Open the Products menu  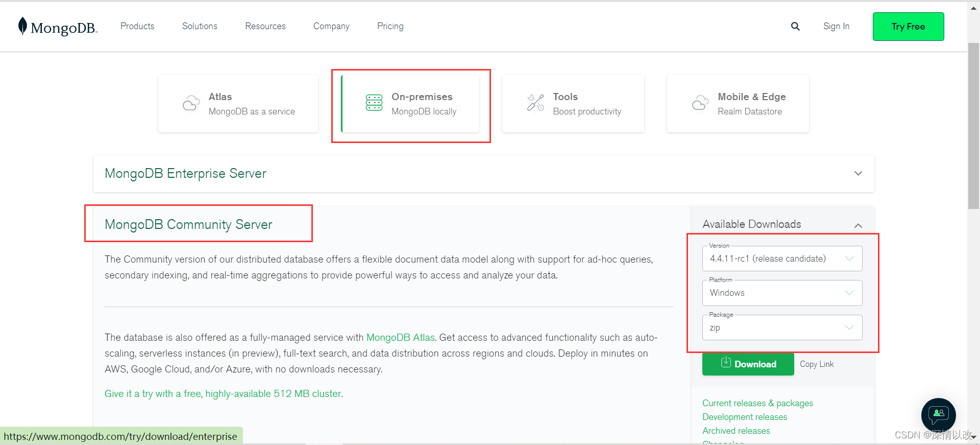[137, 26]
